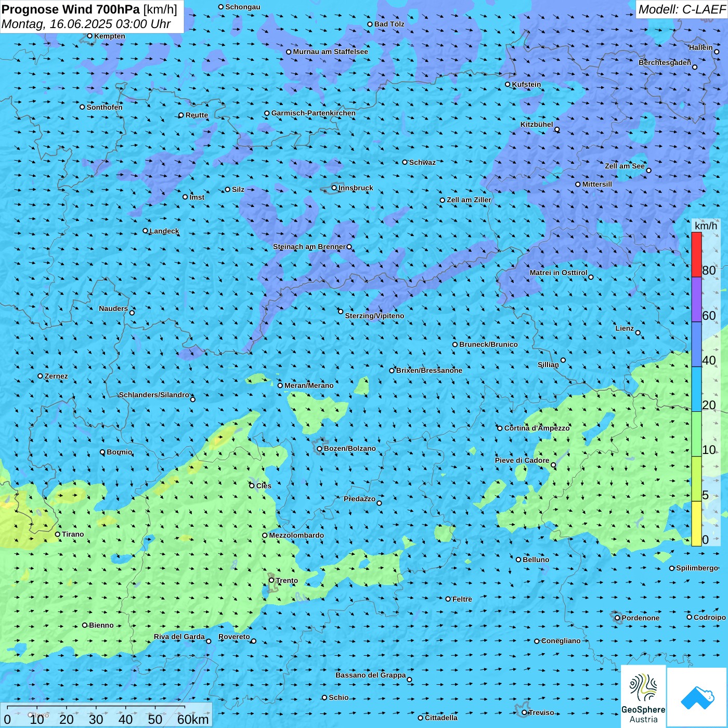Screen dimensions: 728x728
Task: Click the Zernez city label
Action: point(56,376)
